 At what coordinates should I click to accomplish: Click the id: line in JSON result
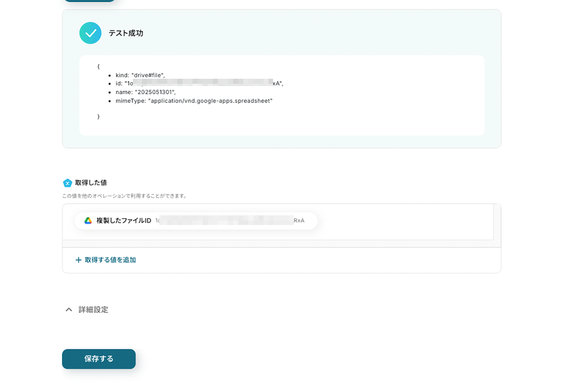tap(199, 84)
